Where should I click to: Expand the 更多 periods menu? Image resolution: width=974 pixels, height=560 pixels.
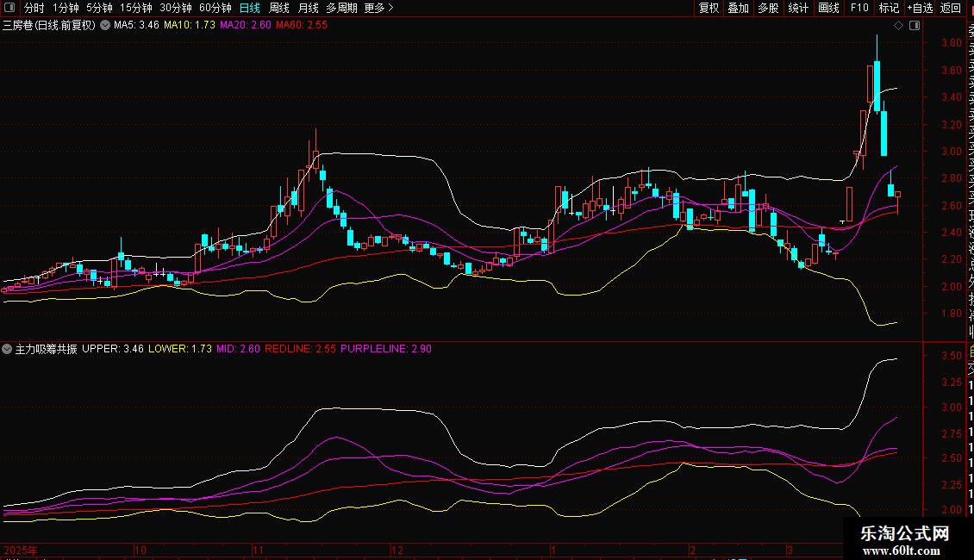click(378, 8)
